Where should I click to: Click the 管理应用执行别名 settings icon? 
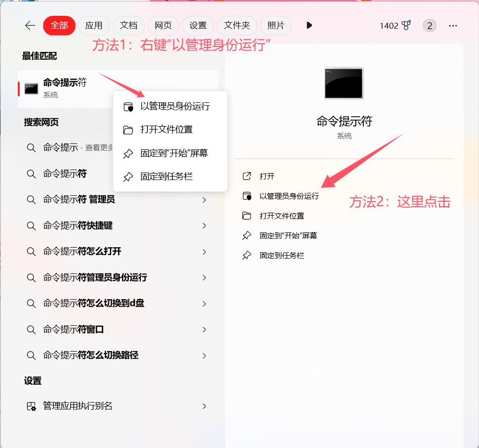click(31, 406)
